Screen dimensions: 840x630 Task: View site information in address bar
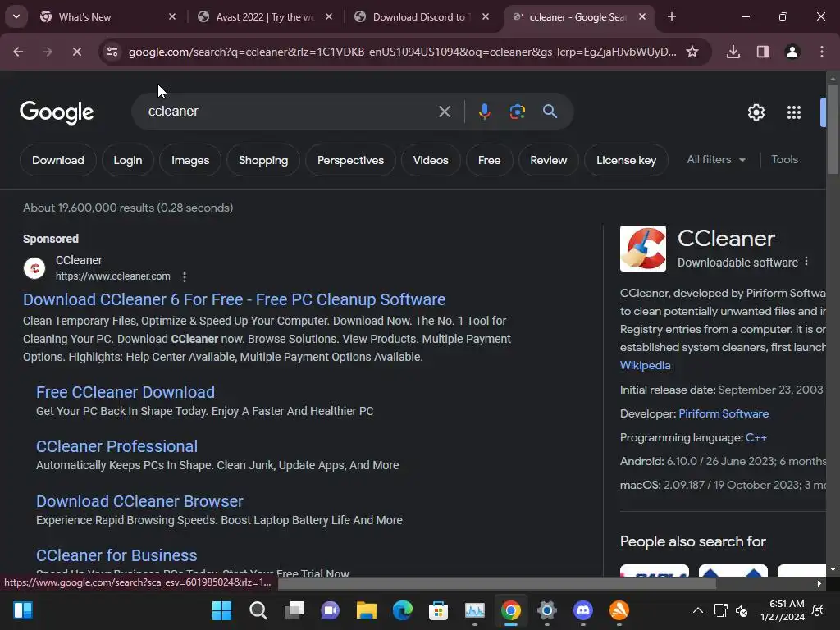pos(112,52)
